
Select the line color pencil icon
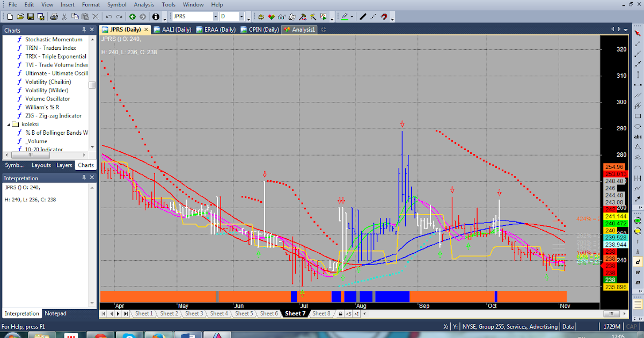pyautogui.click(x=345, y=17)
